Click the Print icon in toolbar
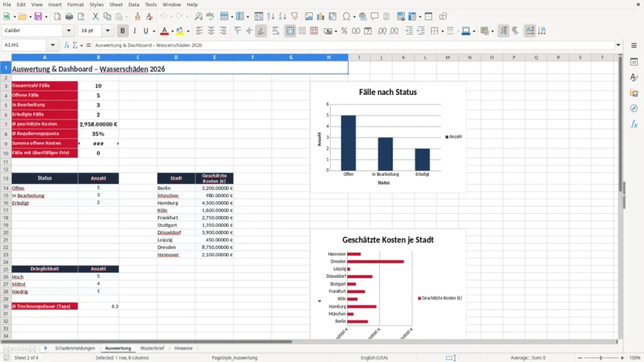Viewport: 644px width, 362px height. point(69,16)
